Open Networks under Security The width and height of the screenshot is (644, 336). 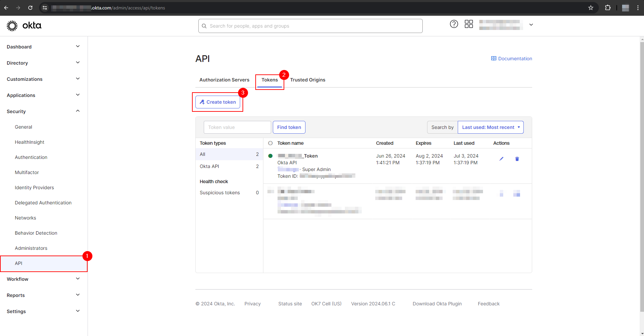[x=26, y=218]
